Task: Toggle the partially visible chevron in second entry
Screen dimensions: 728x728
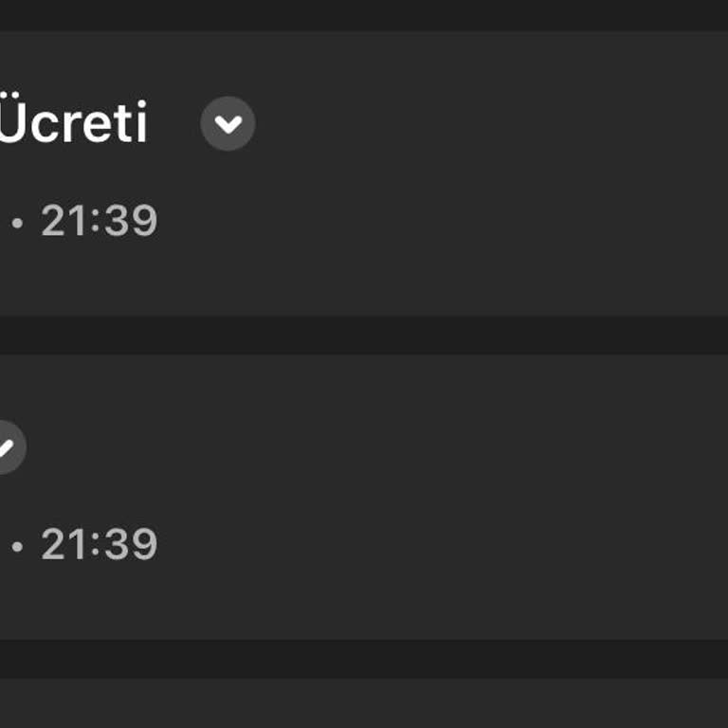Action: click(8, 446)
